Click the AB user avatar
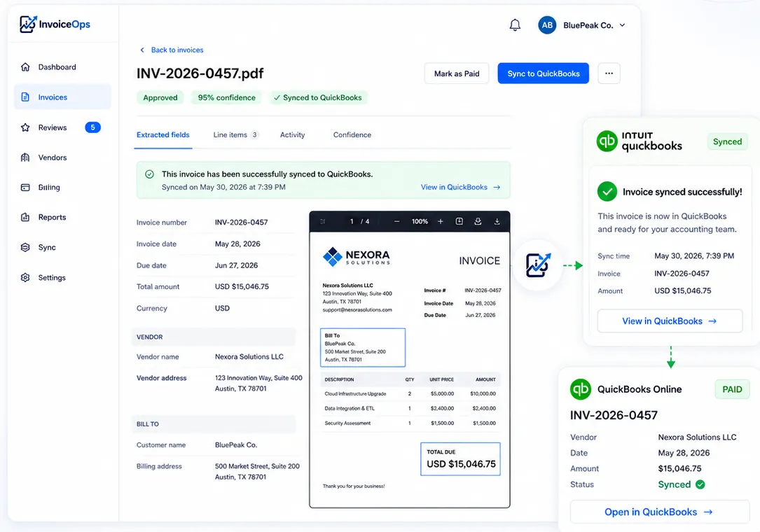The width and height of the screenshot is (760, 532). pos(547,25)
